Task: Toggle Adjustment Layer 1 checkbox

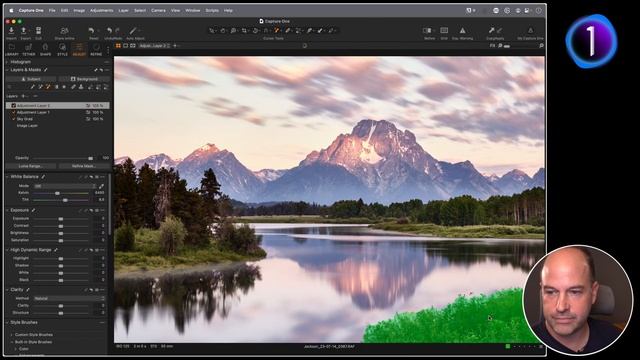Action: point(13,112)
